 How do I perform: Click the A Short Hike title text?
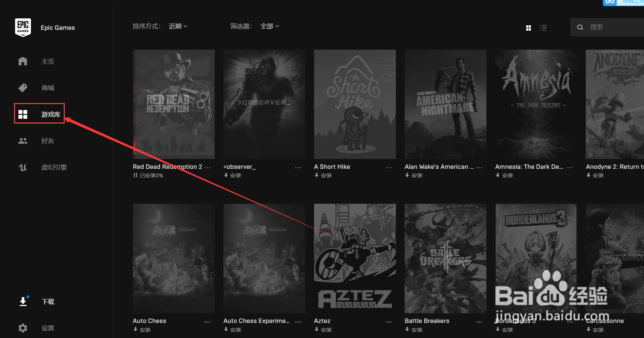coord(332,167)
